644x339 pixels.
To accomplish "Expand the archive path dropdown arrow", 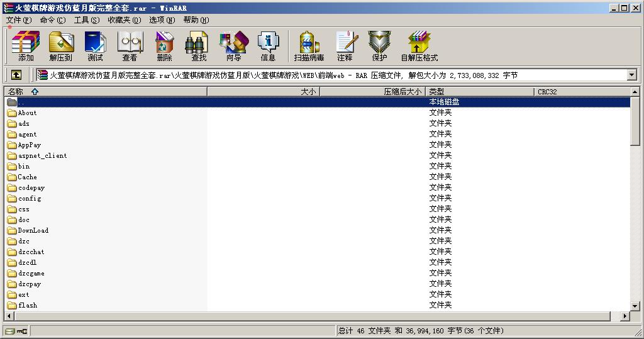I will pos(632,75).
